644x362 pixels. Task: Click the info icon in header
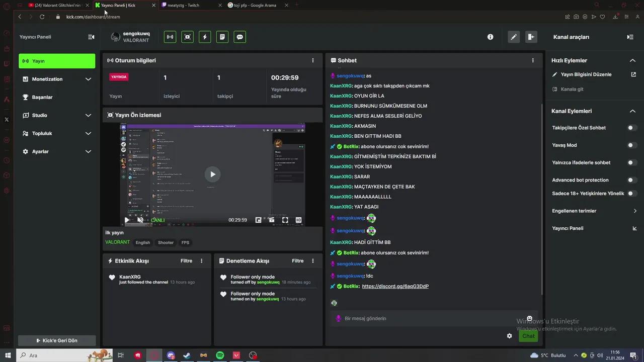click(x=490, y=37)
